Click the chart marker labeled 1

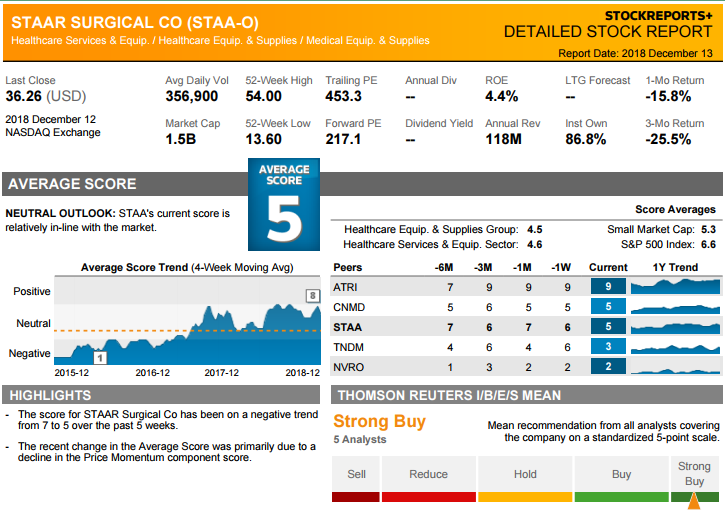[100, 358]
